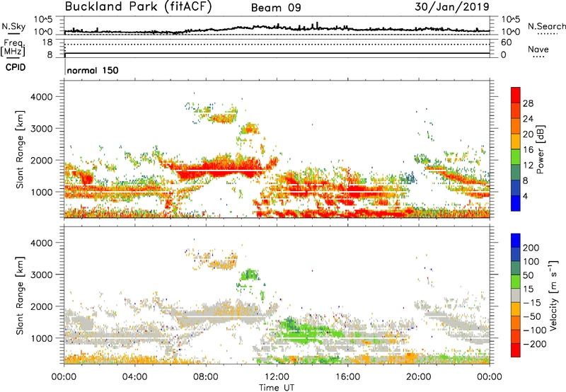Click the date '30/Jan/2019'
Image resolution: width=566 pixels, height=392 pixels.
pos(452,6)
